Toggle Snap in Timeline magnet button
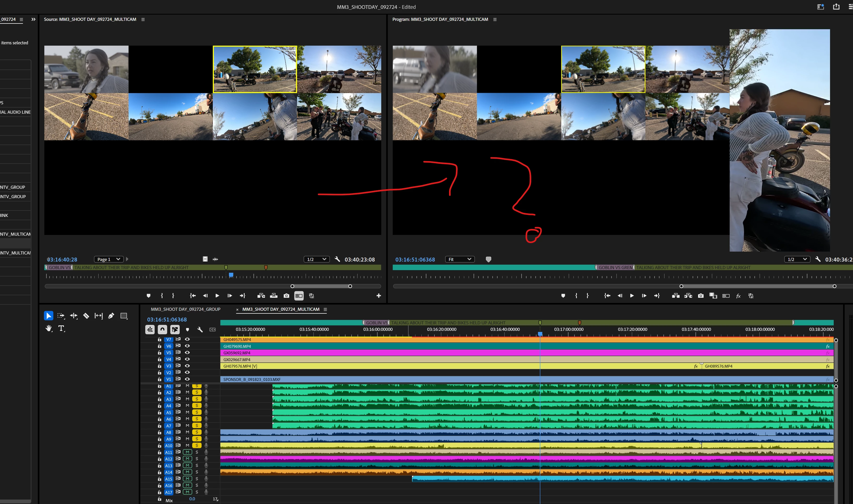853x504 pixels. pyautogui.click(x=162, y=329)
